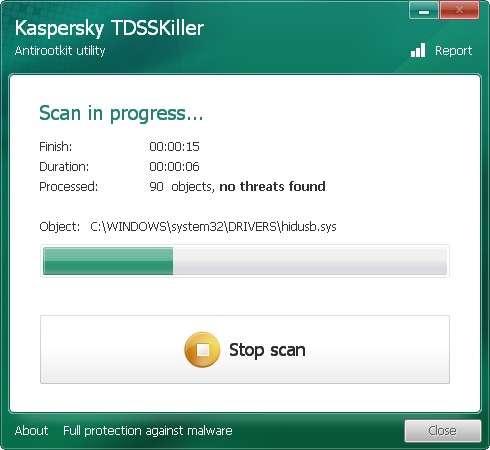The width and height of the screenshot is (490, 450).
Task: Select the Finish time value 00:00:15
Action: 174,147
